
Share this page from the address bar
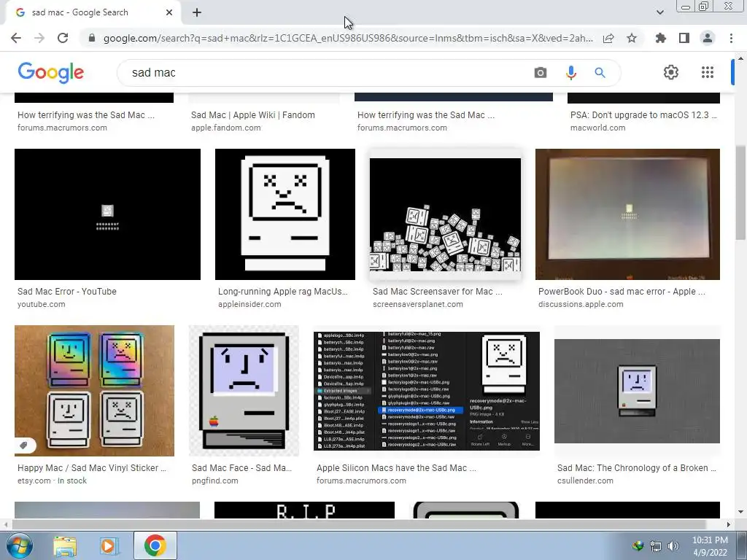pyautogui.click(x=608, y=38)
